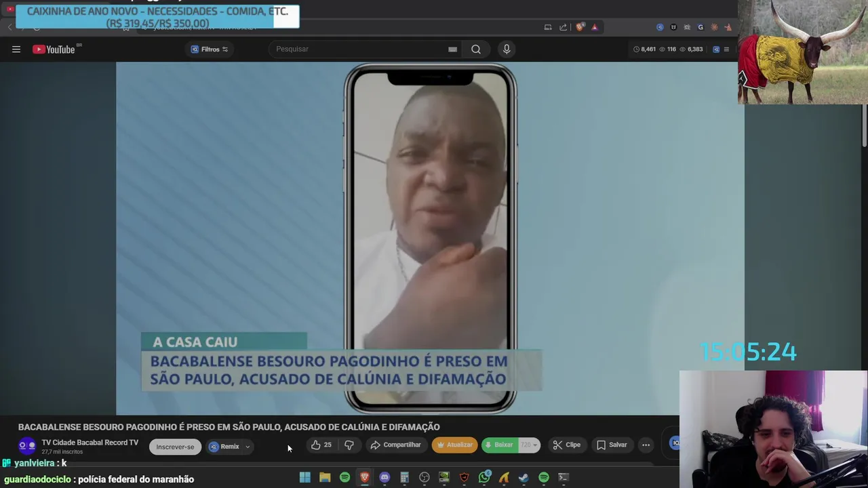
Task: Click the 116 views eye stat
Action: click(668, 49)
